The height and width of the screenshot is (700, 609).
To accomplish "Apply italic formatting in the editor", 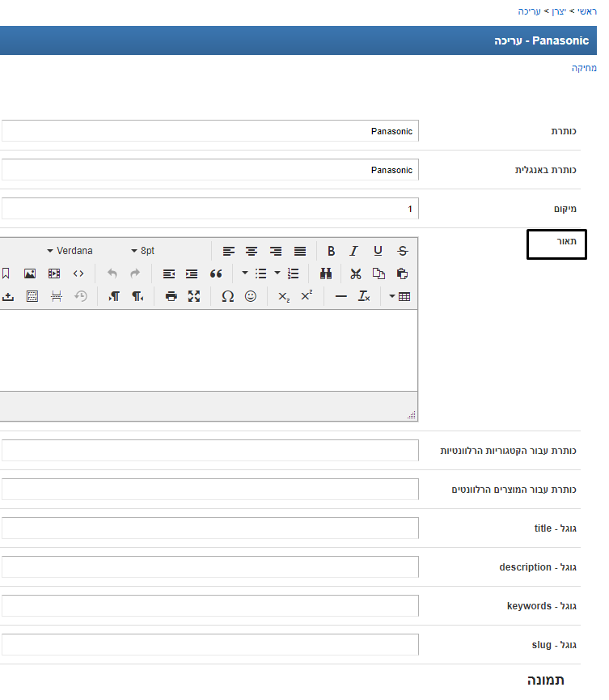I will 353,251.
